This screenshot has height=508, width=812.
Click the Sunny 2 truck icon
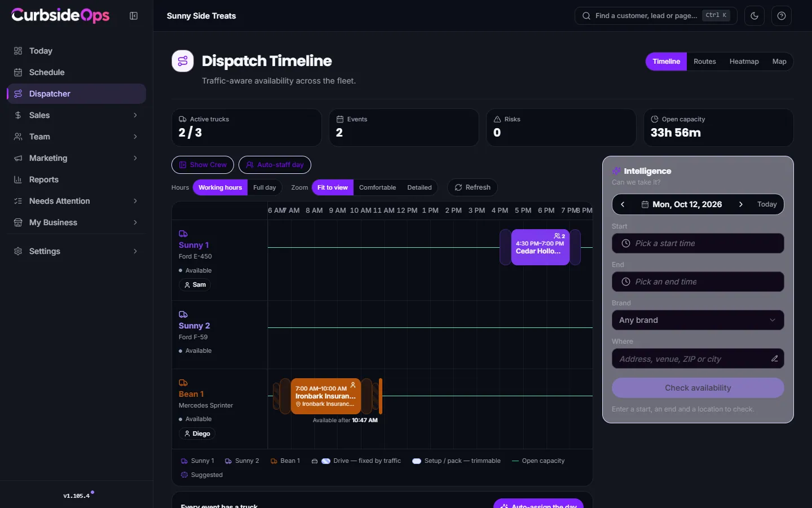(x=183, y=314)
